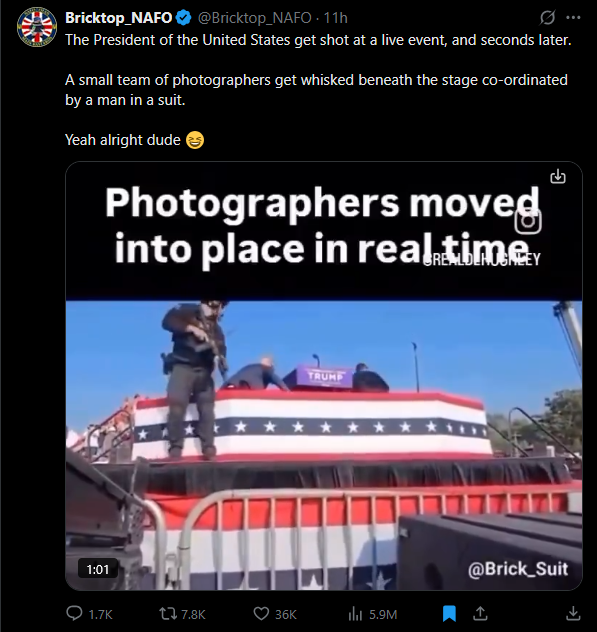
Task: Click the share upload arrow icon
Action: [x=480, y=613]
